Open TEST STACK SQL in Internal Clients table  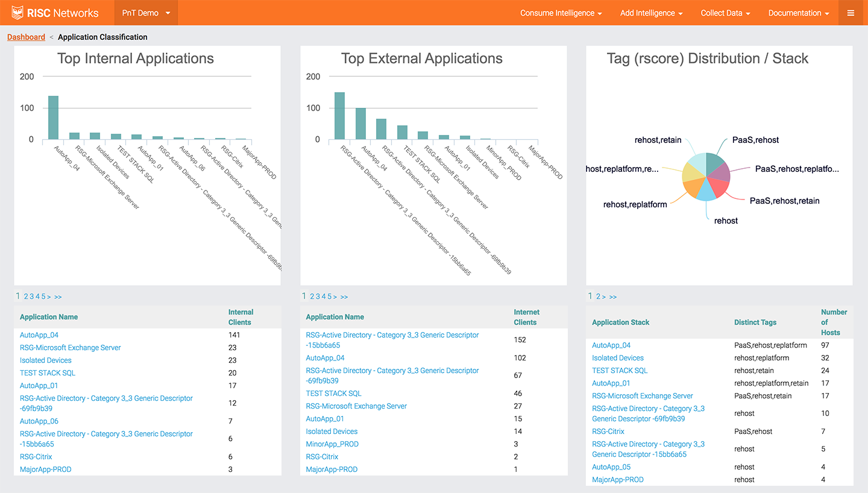48,373
